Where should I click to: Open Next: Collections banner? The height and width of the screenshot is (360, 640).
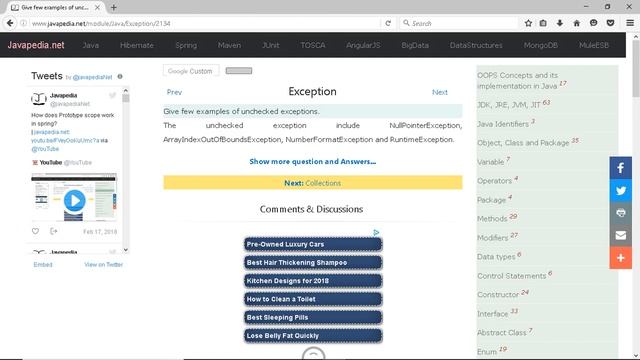313,182
